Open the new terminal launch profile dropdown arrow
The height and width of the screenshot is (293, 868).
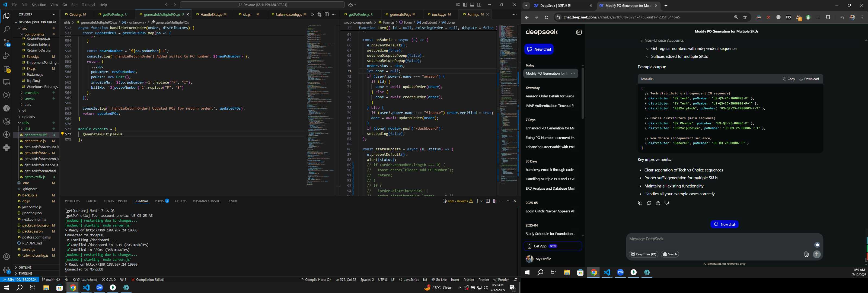pyautogui.click(x=481, y=201)
